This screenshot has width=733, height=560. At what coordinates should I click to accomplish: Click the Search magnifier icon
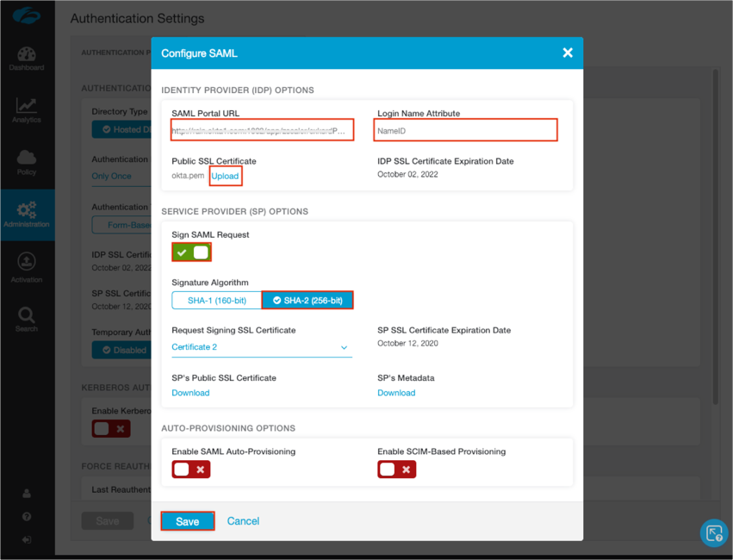click(27, 318)
